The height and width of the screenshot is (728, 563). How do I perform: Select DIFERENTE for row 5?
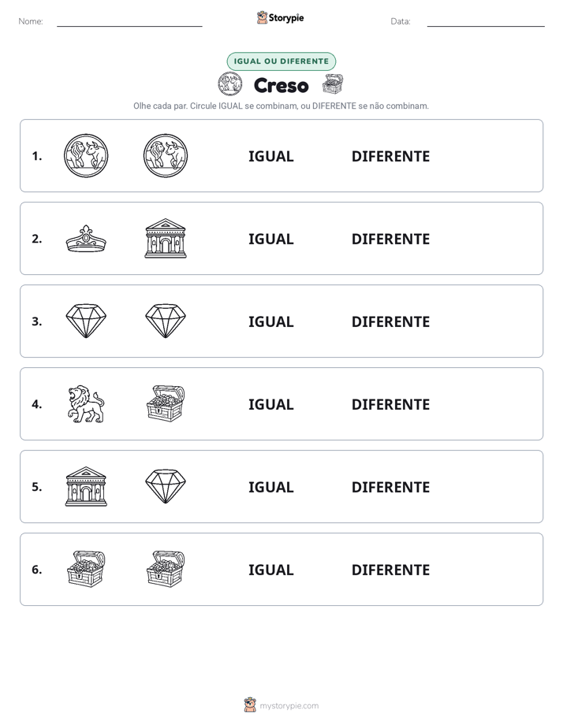point(390,487)
